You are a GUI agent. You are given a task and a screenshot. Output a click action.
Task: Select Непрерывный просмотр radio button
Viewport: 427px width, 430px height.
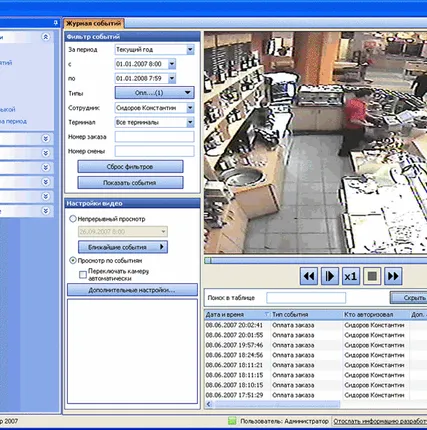point(73,219)
